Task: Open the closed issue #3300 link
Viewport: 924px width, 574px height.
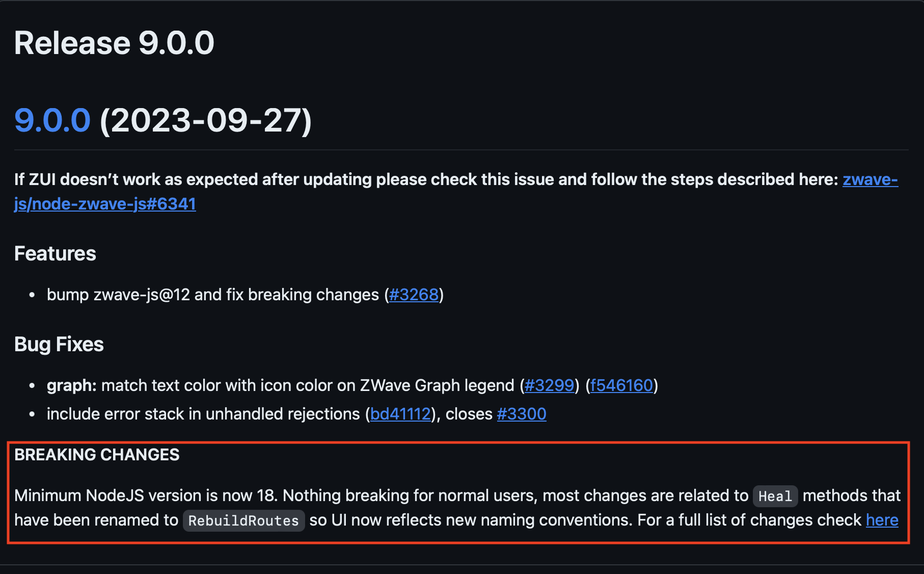Action: coord(521,414)
